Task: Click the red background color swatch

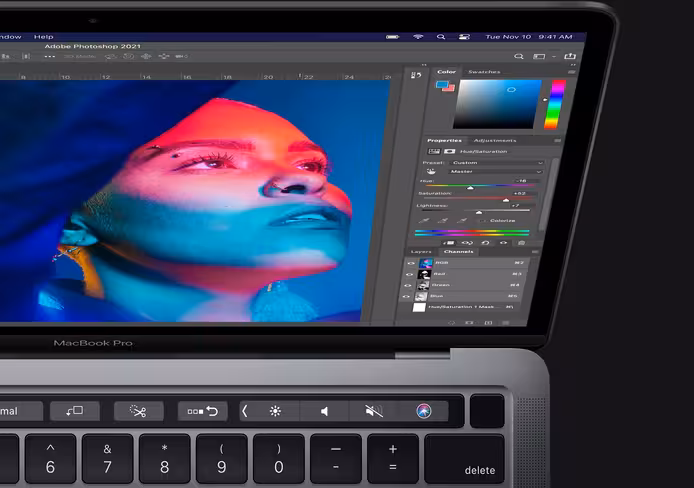Action: tap(450, 88)
